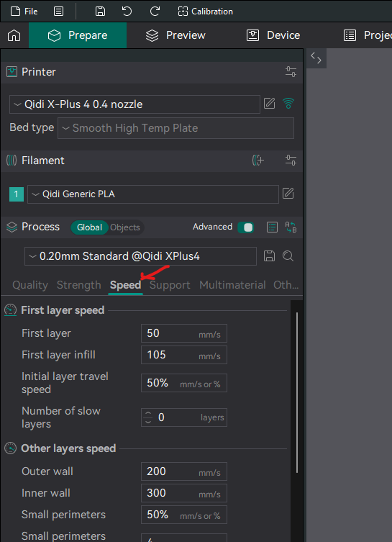Edit the printer preset
Image resolution: width=392 pixels, height=542 pixels.
tap(270, 104)
